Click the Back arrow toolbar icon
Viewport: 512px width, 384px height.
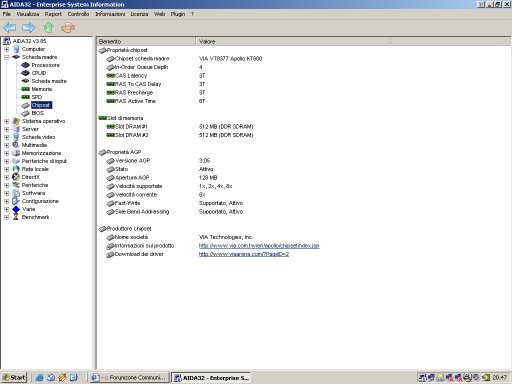(x=9, y=27)
